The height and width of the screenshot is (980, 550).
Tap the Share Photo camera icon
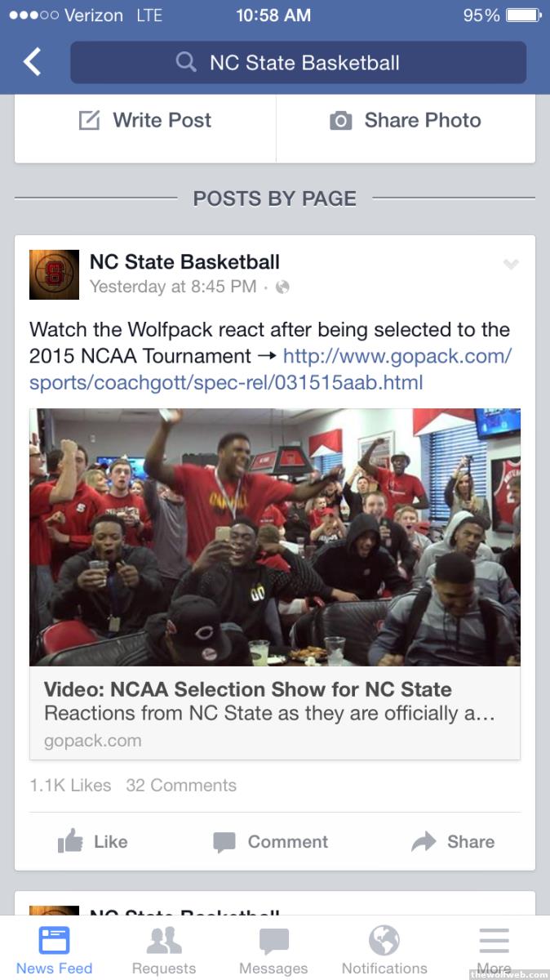[x=340, y=121]
